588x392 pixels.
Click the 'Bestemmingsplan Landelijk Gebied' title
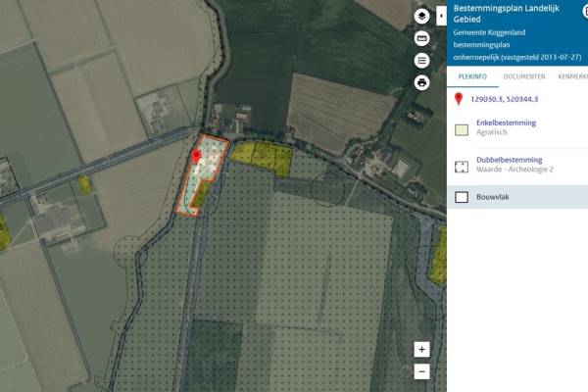pyautogui.click(x=507, y=14)
